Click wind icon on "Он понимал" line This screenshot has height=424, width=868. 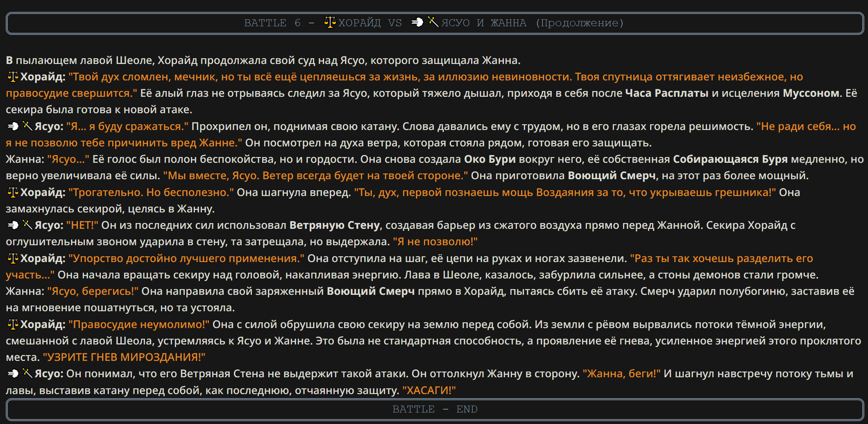tap(13, 374)
